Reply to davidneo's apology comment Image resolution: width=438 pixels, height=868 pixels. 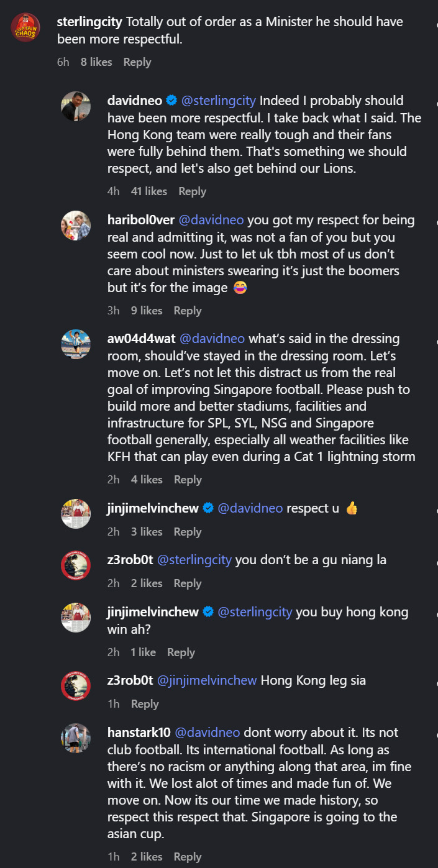[x=192, y=191]
